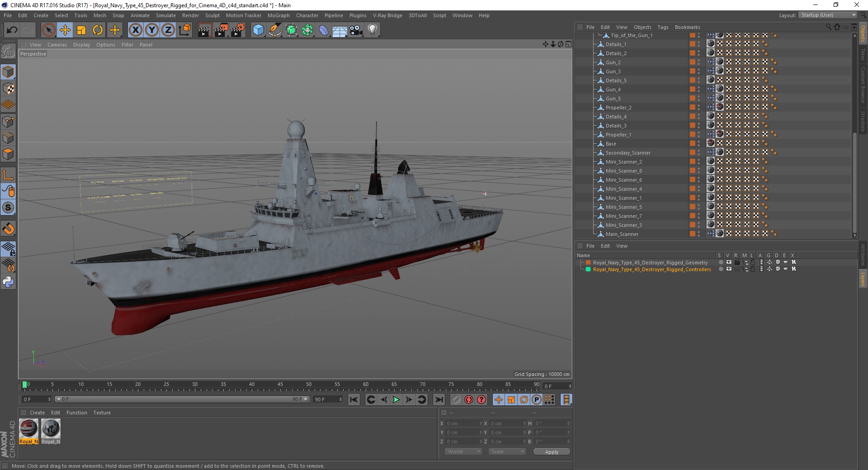
Task: Activate the Scale tool in top toolbar
Action: [x=81, y=30]
